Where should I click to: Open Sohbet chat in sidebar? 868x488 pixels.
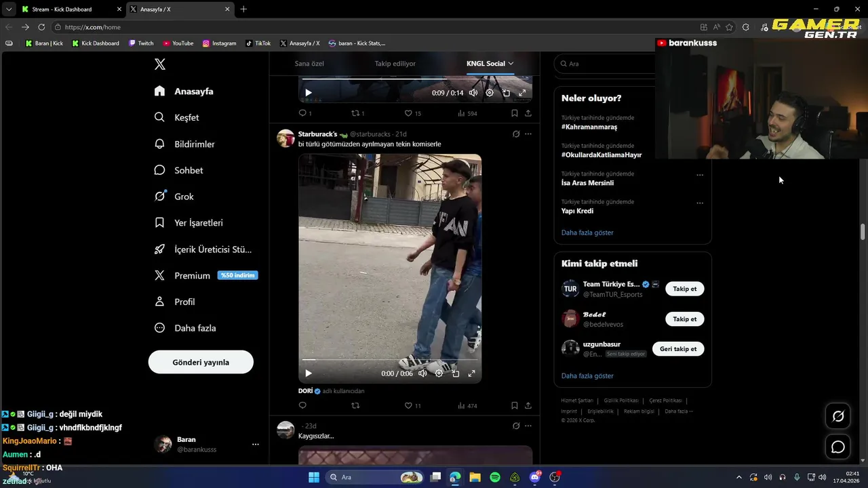coord(178,170)
